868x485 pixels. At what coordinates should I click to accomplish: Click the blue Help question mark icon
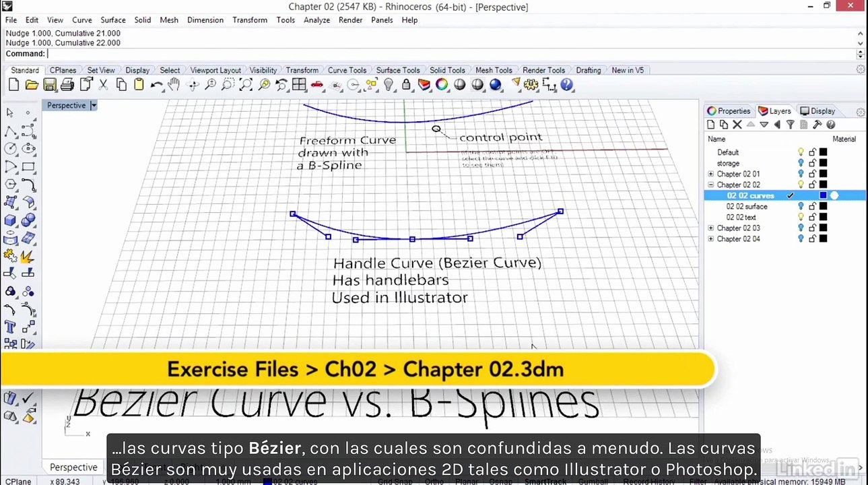coord(567,85)
